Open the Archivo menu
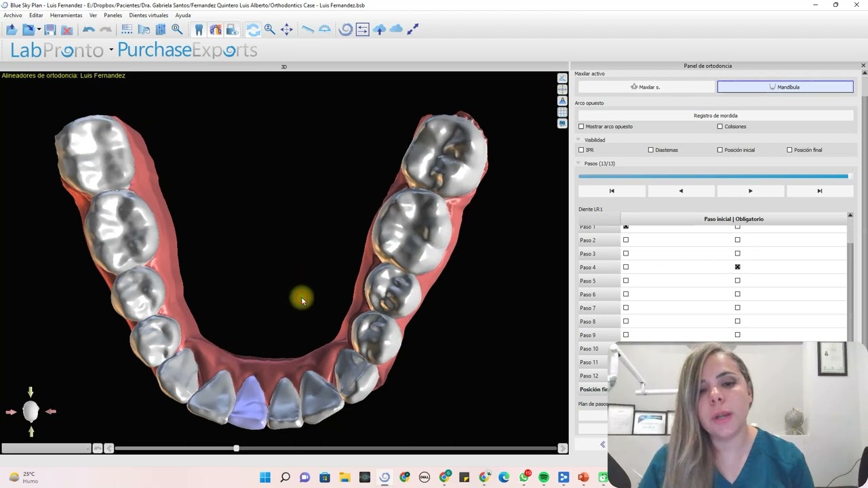Viewport: 868px width, 488px height. [13, 15]
